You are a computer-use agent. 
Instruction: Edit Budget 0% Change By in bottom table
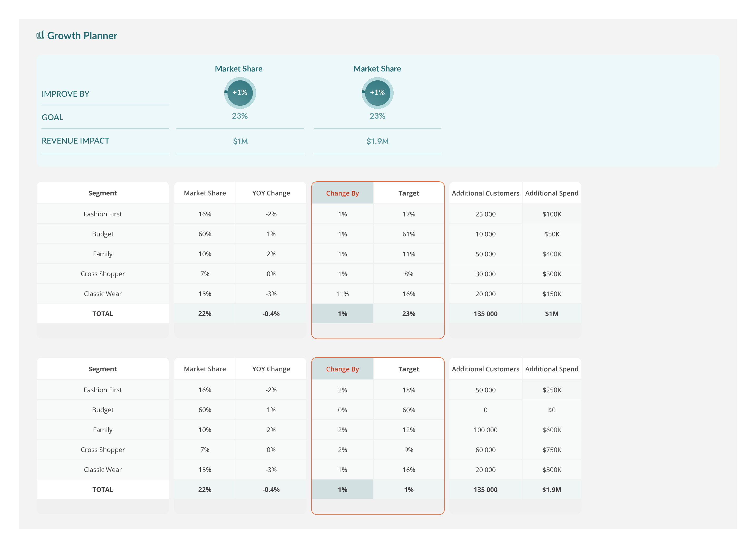pos(342,410)
